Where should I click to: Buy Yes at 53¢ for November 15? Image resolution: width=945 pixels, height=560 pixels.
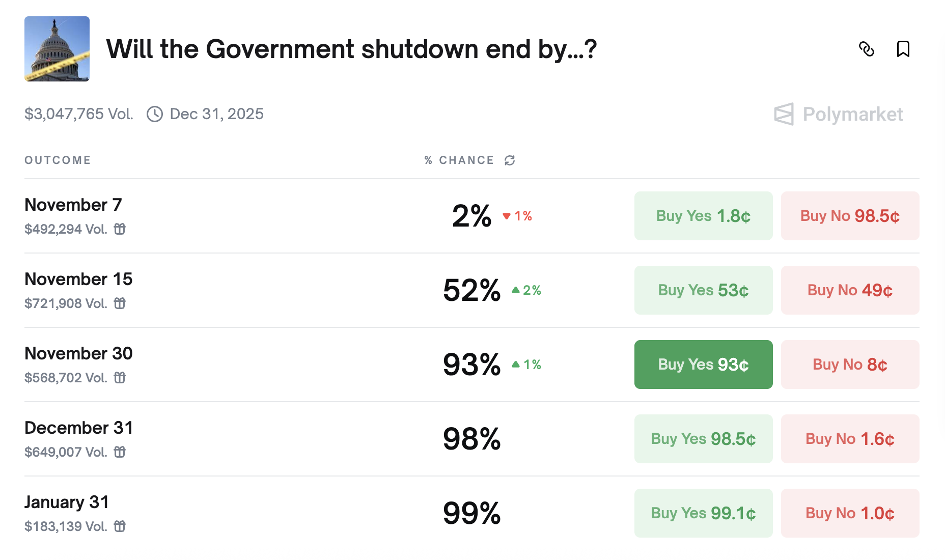(x=703, y=290)
